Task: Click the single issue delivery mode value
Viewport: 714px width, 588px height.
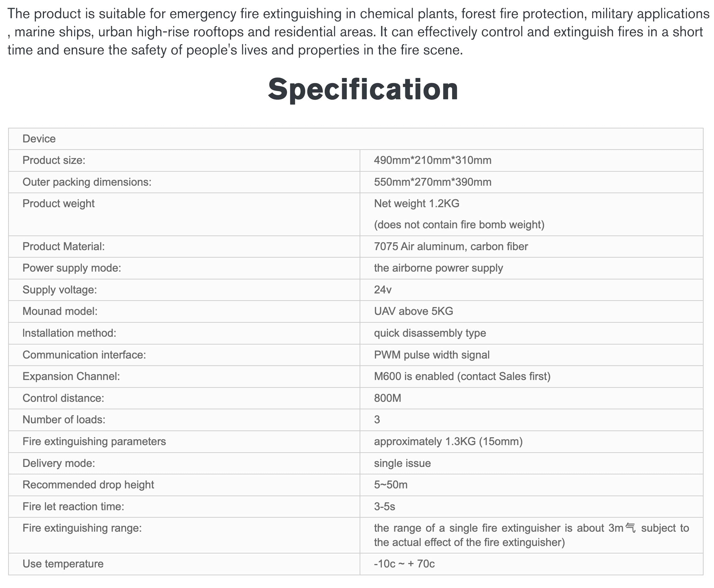Action: click(402, 463)
